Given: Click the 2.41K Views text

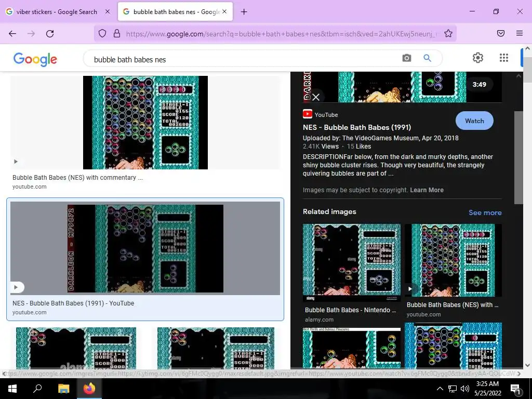Looking at the screenshot, I should [321, 147].
